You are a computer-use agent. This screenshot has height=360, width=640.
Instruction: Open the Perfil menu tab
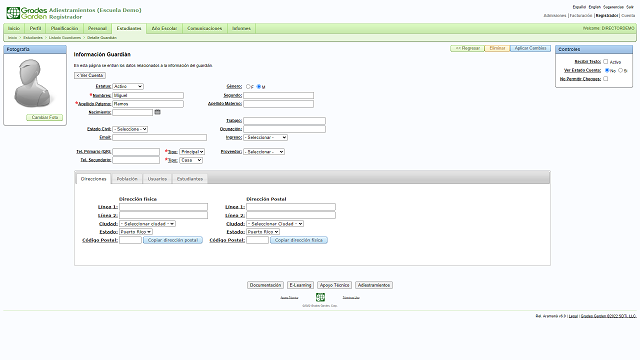tap(36, 28)
